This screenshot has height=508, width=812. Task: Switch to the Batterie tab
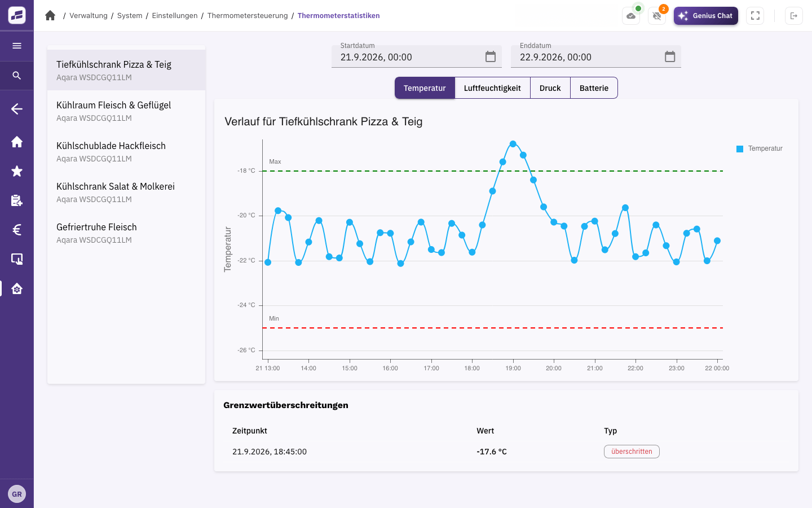pyautogui.click(x=594, y=88)
